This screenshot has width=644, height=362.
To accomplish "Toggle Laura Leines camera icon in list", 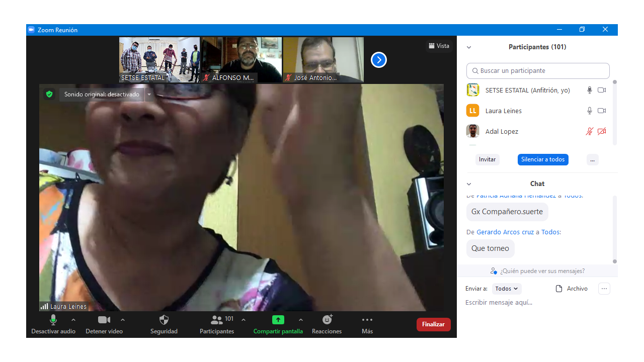I will 602,111.
